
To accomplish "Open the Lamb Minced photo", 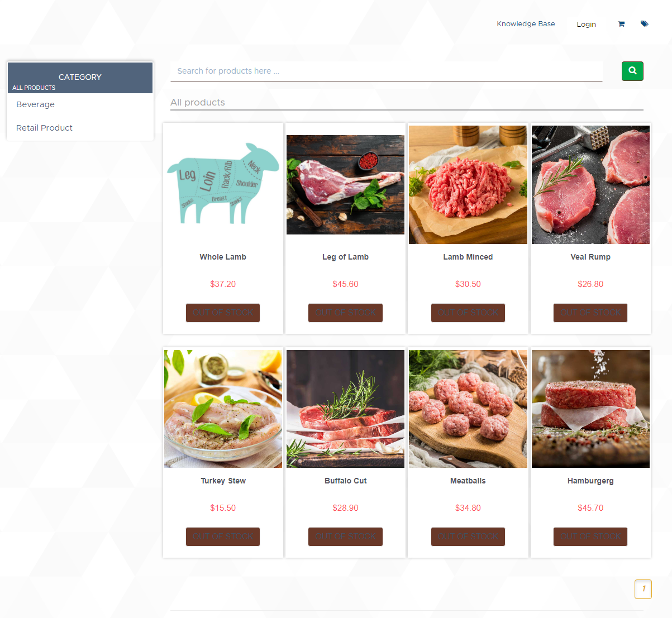I will pos(468,185).
